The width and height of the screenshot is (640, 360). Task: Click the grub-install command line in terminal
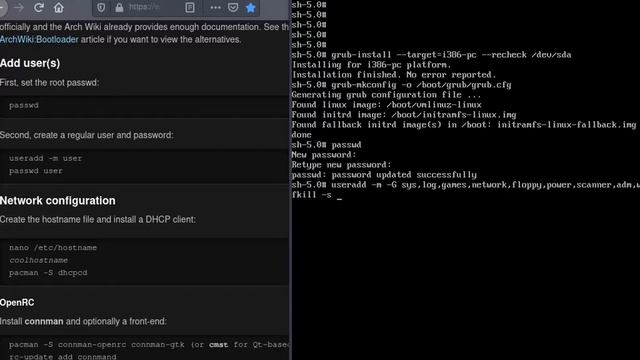[431, 55]
